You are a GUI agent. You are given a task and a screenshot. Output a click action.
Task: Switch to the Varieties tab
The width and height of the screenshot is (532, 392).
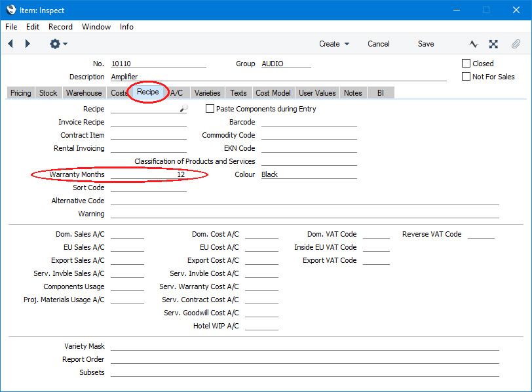[207, 93]
